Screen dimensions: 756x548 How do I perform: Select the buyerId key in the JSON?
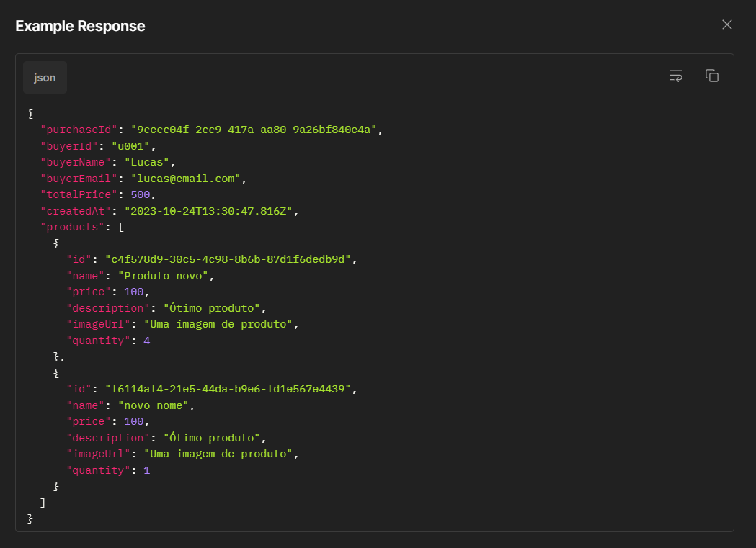pos(68,145)
